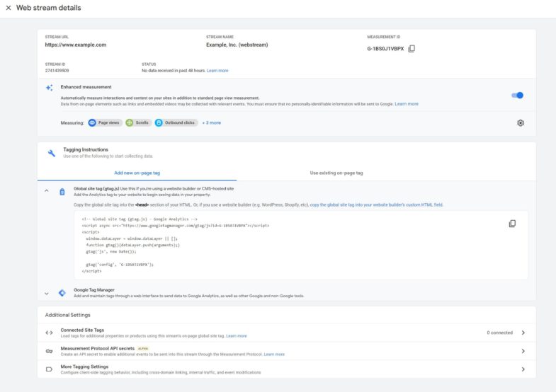Click the Measurement Protocol key icon

50,351
